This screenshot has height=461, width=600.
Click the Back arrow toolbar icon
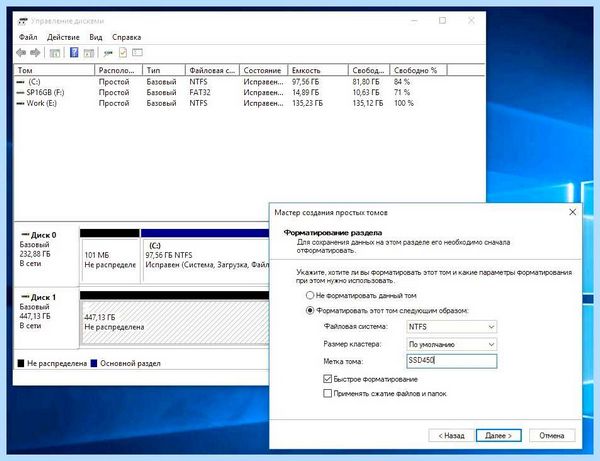click(x=21, y=53)
